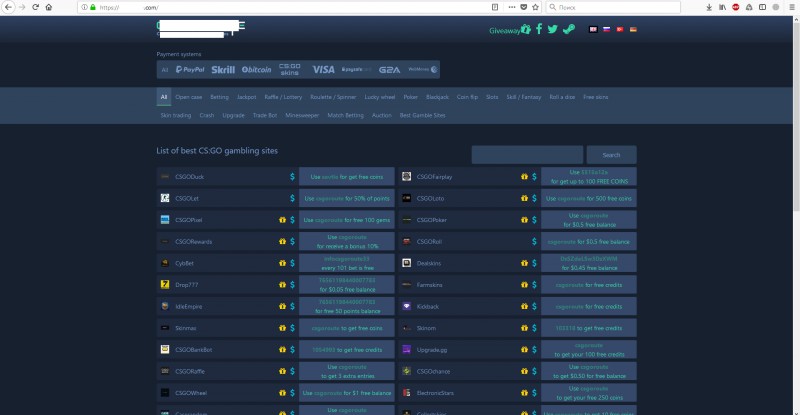Filter by VISA payment system
The height and width of the screenshot is (415, 800).
tap(323, 69)
